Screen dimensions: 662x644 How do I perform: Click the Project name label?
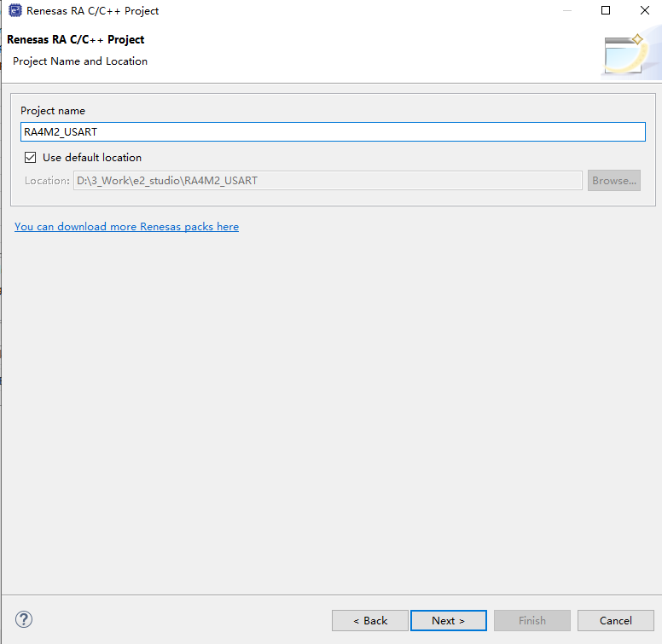tap(53, 111)
